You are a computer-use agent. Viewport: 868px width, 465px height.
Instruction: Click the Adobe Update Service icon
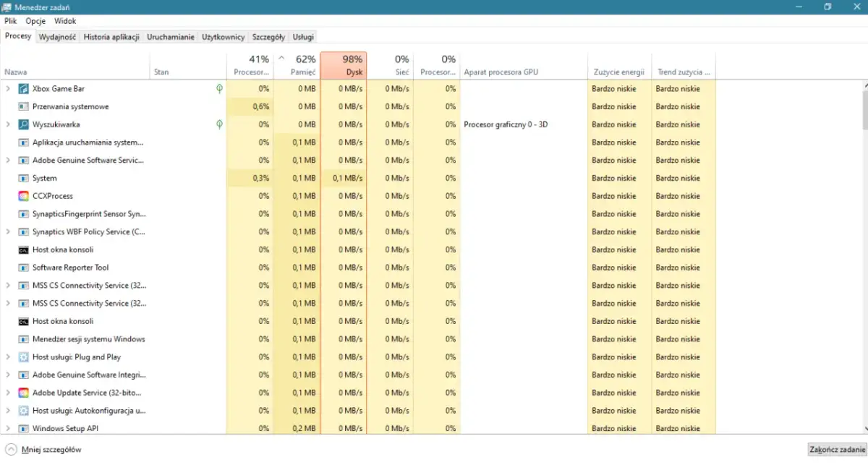pyautogui.click(x=22, y=392)
